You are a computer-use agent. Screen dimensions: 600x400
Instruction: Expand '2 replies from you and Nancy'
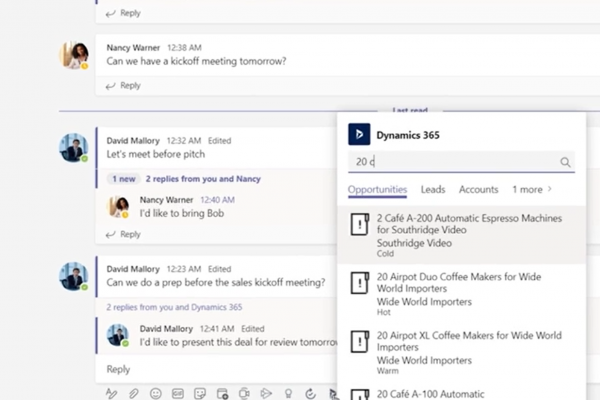click(203, 179)
